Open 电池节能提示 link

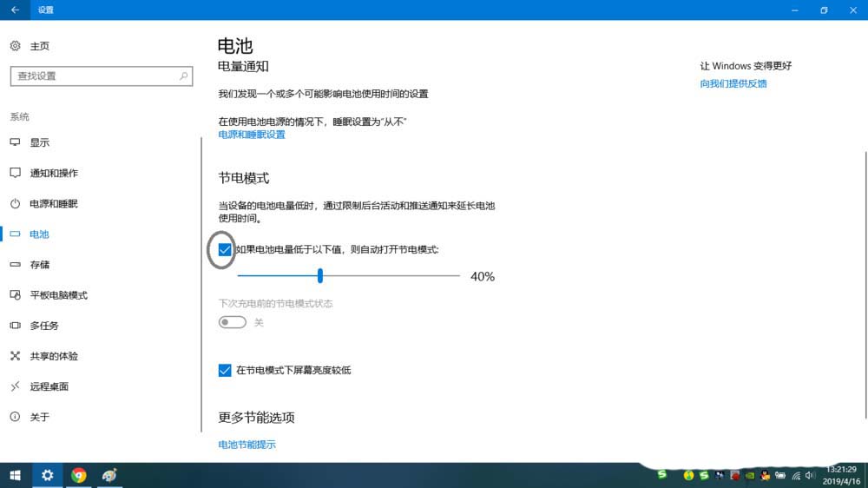(247, 445)
